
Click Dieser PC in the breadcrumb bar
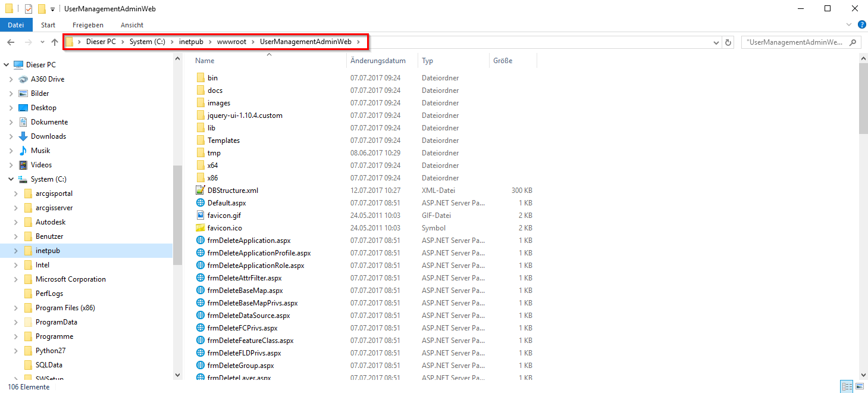tap(99, 42)
